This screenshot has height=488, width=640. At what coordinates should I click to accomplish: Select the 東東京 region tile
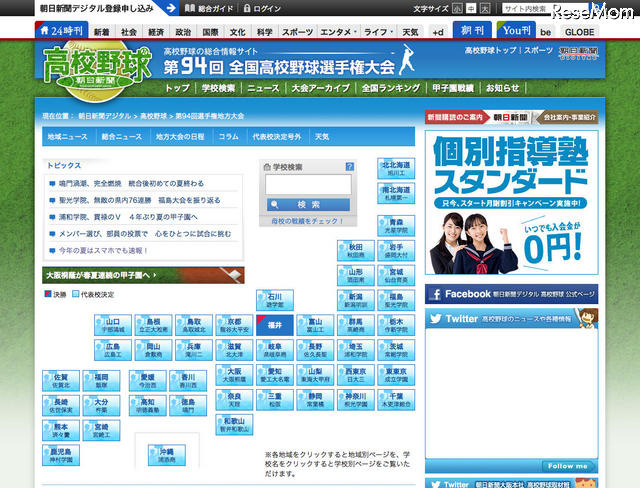[396, 375]
